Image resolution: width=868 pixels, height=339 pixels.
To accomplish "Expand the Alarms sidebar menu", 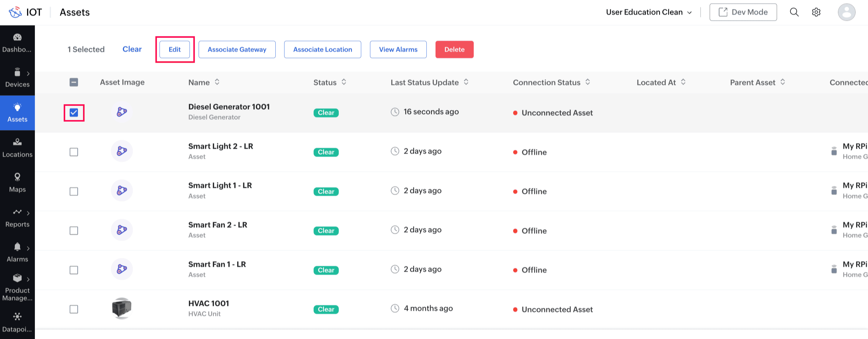I will point(28,248).
